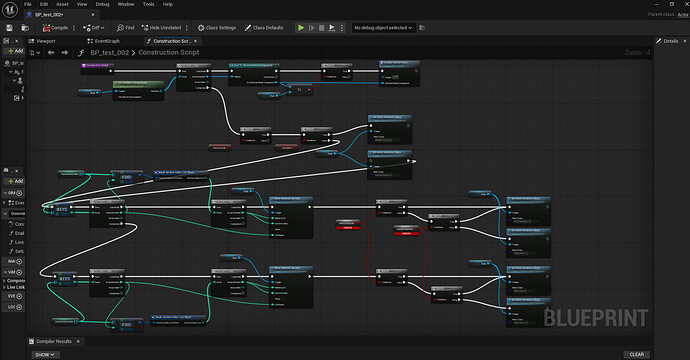Open play mode options menu
Image resolution: width=690 pixels, height=360 pixels.
pos(341,28)
